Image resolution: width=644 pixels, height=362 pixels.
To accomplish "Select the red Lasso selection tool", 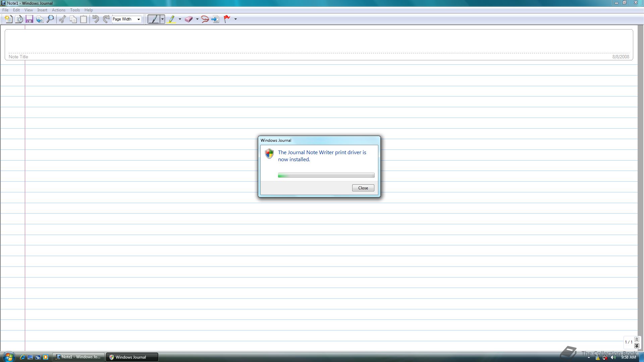I will 205,19.
